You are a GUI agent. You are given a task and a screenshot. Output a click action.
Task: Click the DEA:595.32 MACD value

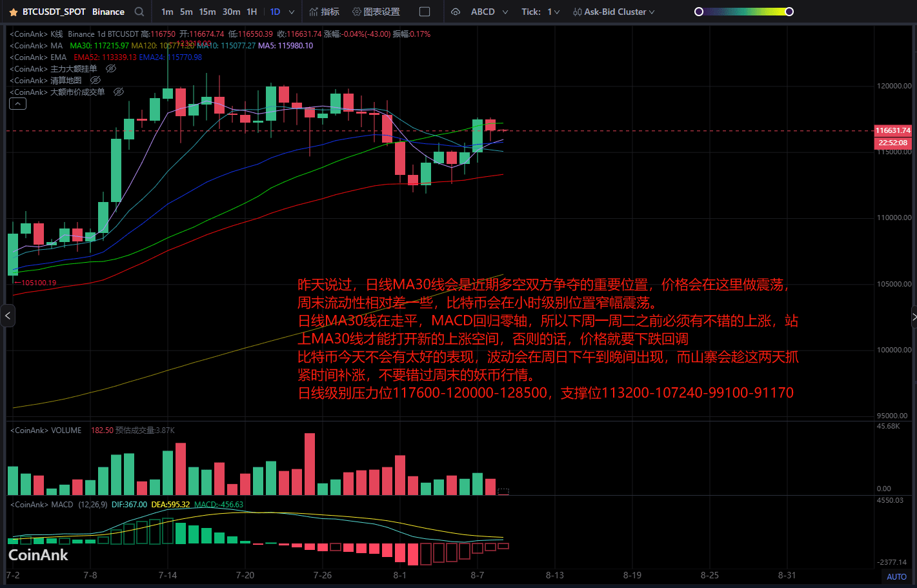(x=170, y=505)
